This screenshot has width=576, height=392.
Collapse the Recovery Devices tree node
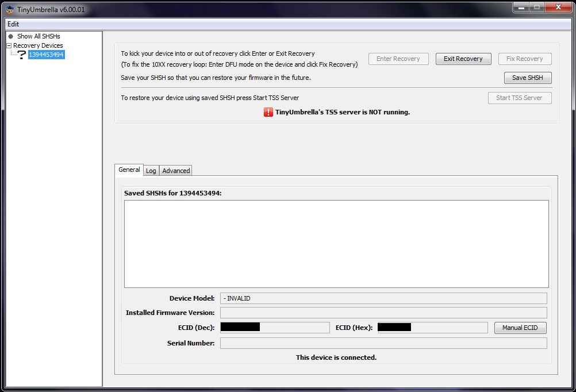click(x=9, y=45)
